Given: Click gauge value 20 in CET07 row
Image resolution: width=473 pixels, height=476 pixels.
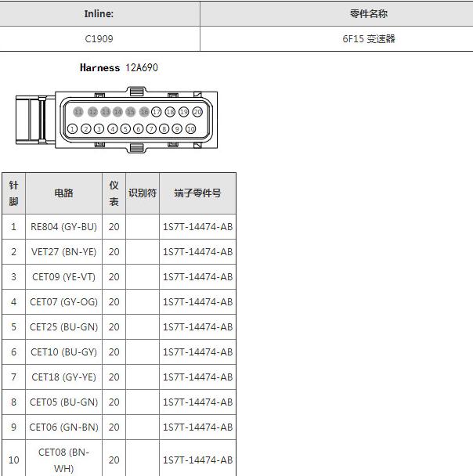Looking at the screenshot, I should (x=114, y=301).
